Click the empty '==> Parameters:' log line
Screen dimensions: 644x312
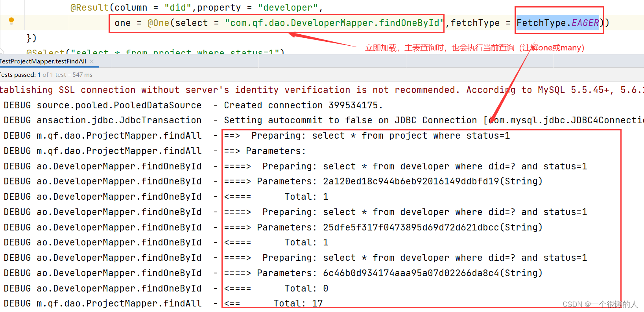pyautogui.click(x=155, y=151)
